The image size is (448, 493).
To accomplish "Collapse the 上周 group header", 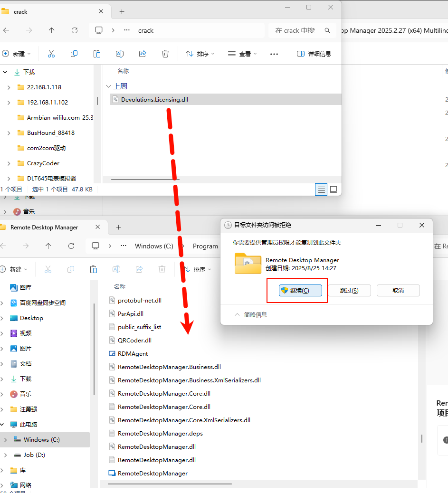I will [x=108, y=86].
